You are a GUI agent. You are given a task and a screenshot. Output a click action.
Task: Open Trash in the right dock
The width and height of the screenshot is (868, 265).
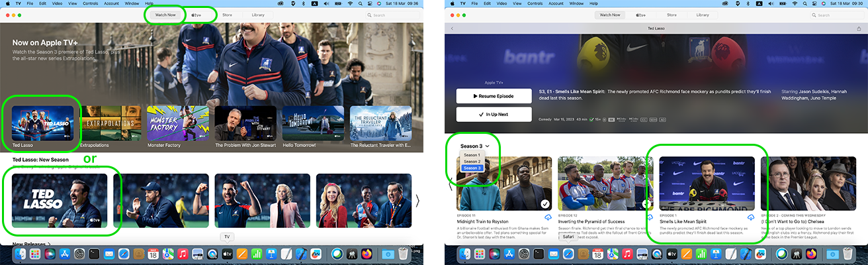point(847,254)
